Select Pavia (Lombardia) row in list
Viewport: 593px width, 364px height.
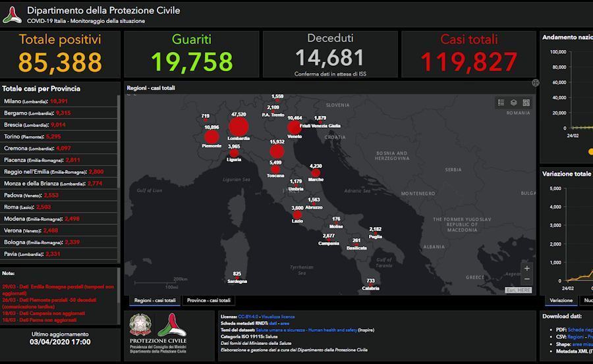coord(59,253)
